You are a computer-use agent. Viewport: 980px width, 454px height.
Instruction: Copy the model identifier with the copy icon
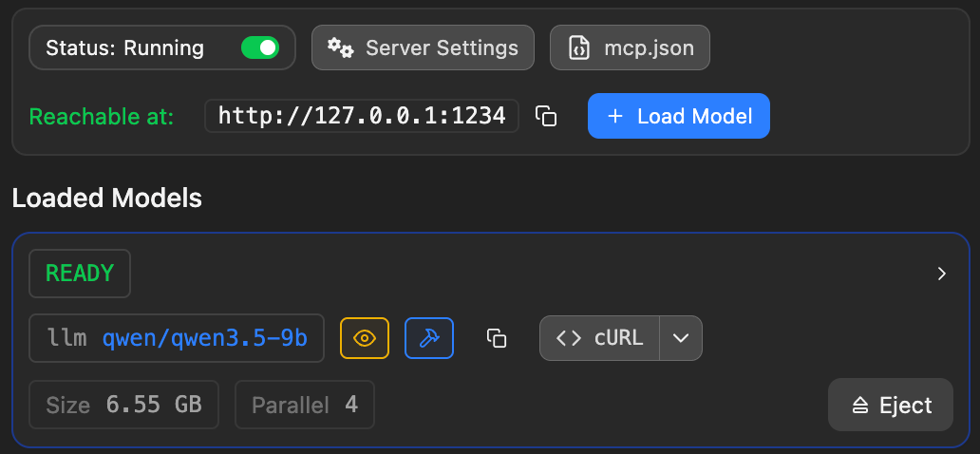497,338
